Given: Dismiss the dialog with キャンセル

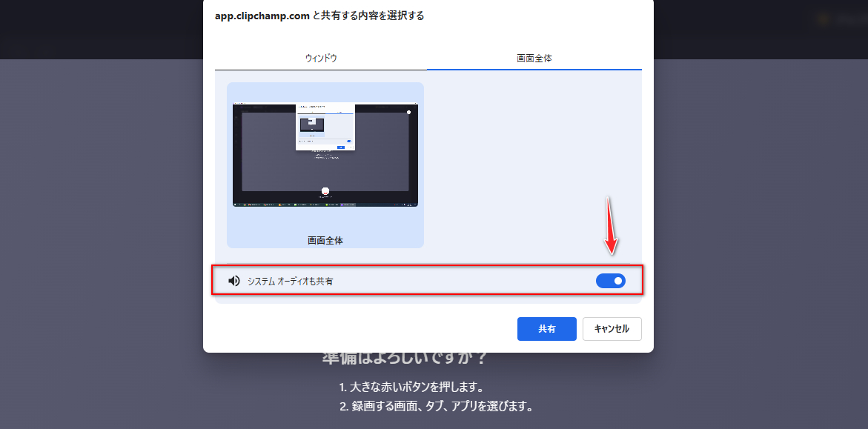Looking at the screenshot, I should (x=612, y=329).
